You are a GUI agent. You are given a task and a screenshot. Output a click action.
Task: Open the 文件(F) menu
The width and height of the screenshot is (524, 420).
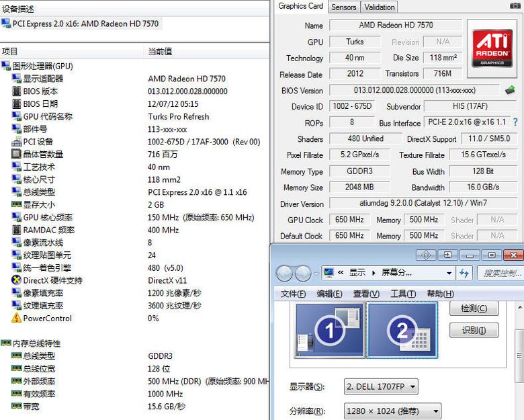click(293, 294)
